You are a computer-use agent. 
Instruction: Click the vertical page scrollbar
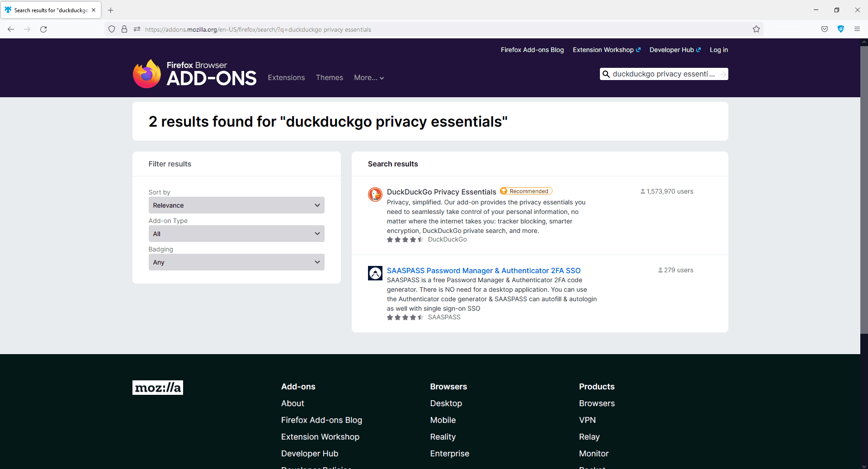[864, 190]
